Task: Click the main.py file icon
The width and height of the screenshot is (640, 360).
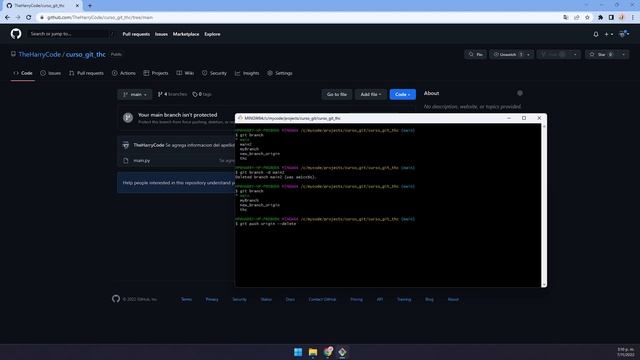Action: click(126, 161)
